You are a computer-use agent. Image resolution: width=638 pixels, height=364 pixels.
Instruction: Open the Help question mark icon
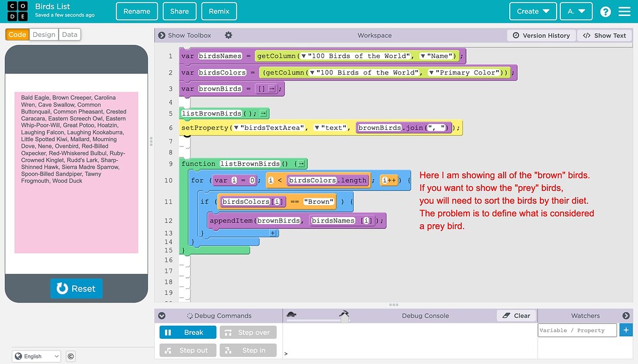[x=605, y=11]
